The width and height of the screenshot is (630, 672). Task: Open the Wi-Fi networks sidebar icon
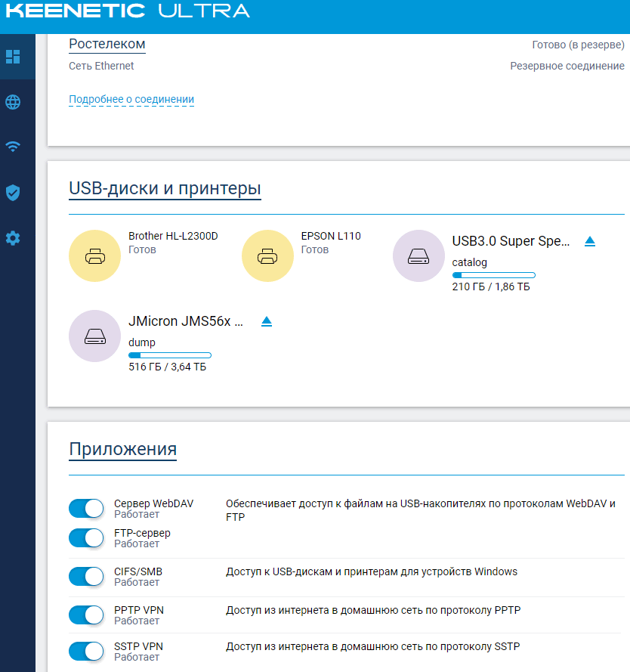tap(13, 147)
